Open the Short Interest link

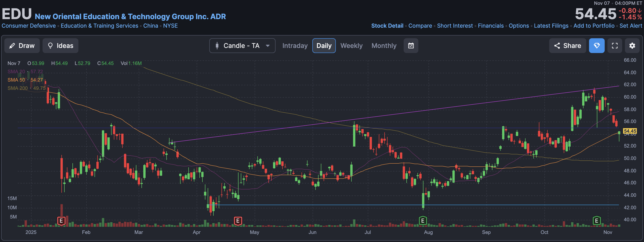coord(455,26)
